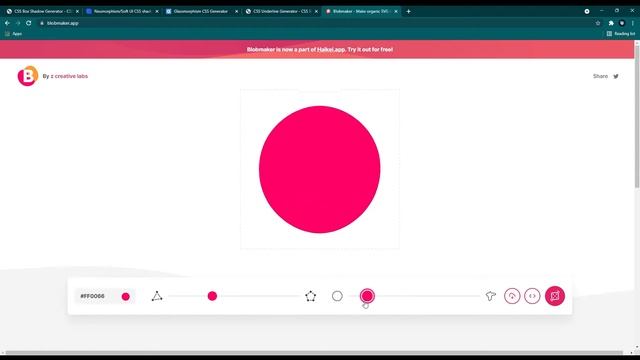Click the irregular blob high-contrast icon
640x360 pixels.
491,296
